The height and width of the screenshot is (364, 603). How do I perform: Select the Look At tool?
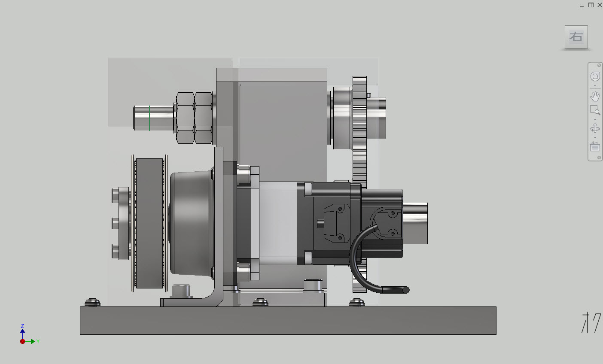[595, 147]
